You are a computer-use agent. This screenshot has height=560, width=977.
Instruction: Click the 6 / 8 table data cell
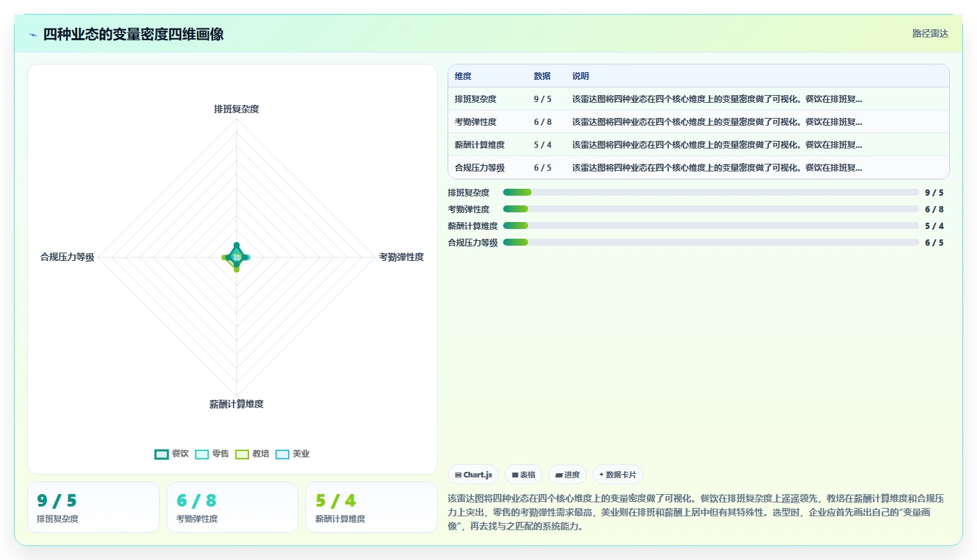[x=543, y=122]
